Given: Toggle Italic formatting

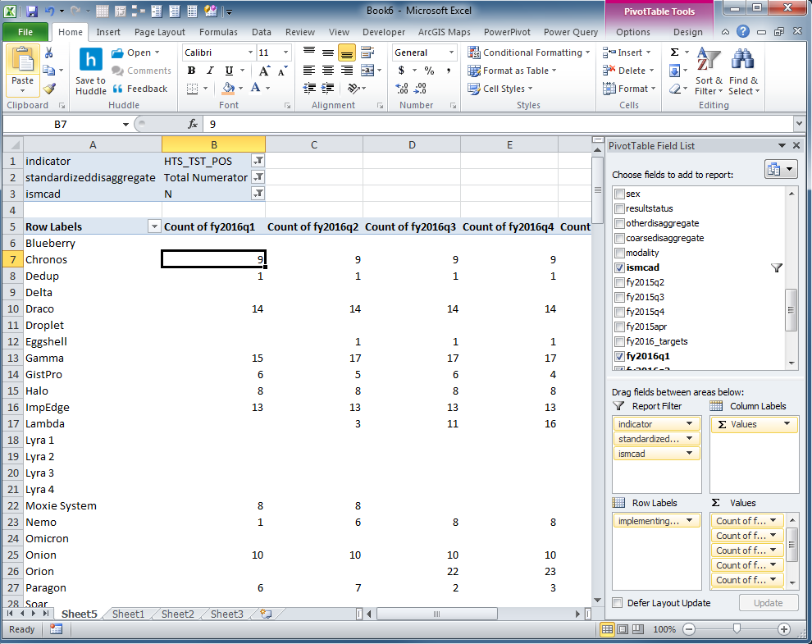Looking at the screenshot, I should coord(210,71).
